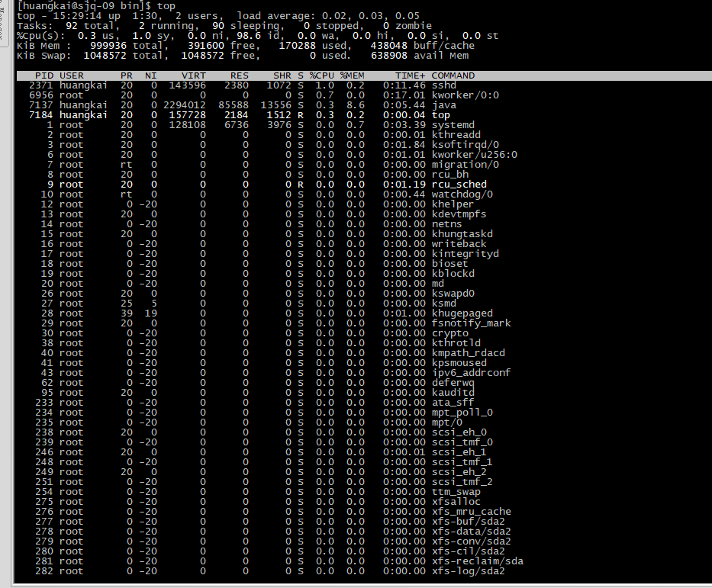Select the %CPU column header

pos(322,76)
